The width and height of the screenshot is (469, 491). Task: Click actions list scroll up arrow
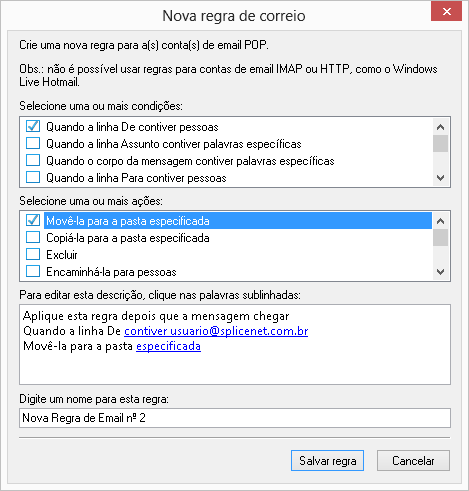pyautogui.click(x=440, y=221)
